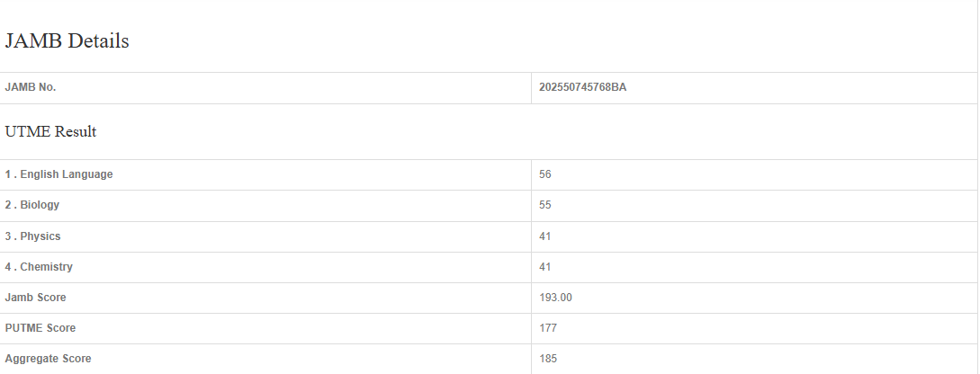Select the Physics score value
This screenshot has height=374, width=980.
pos(545,236)
